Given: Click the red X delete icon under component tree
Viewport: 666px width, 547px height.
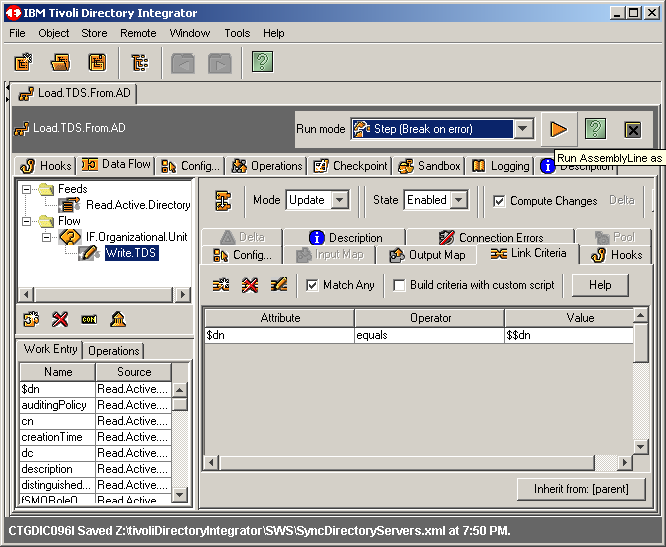Looking at the screenshot, I should pyautogui.click(x=60, y=319).
